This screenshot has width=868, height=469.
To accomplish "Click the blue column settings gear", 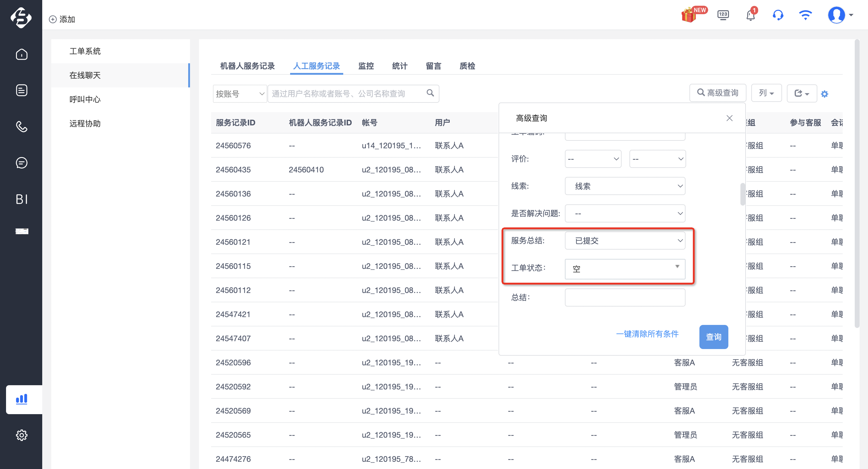I will click(x=825, y=94).
